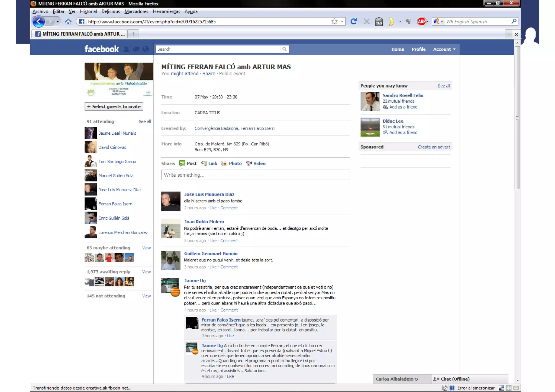See all people you may know
555x392 pixels.
pyautogui.click(x=444, y=86)
